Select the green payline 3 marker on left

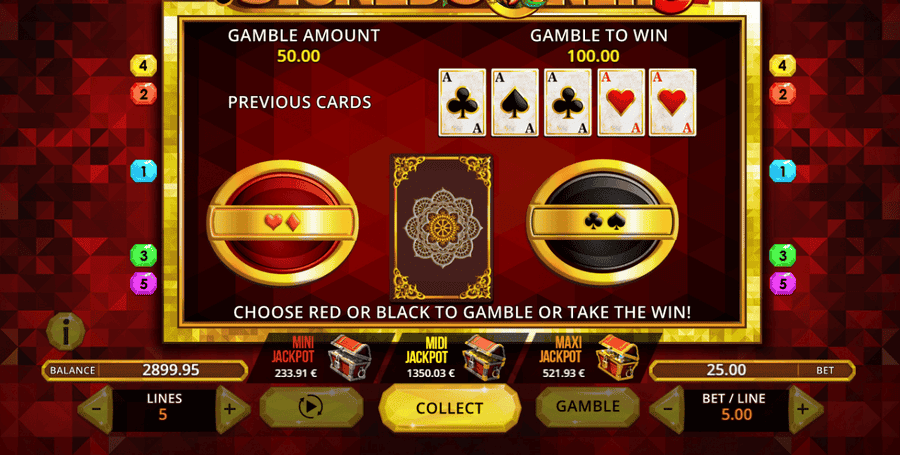(143, 255)
